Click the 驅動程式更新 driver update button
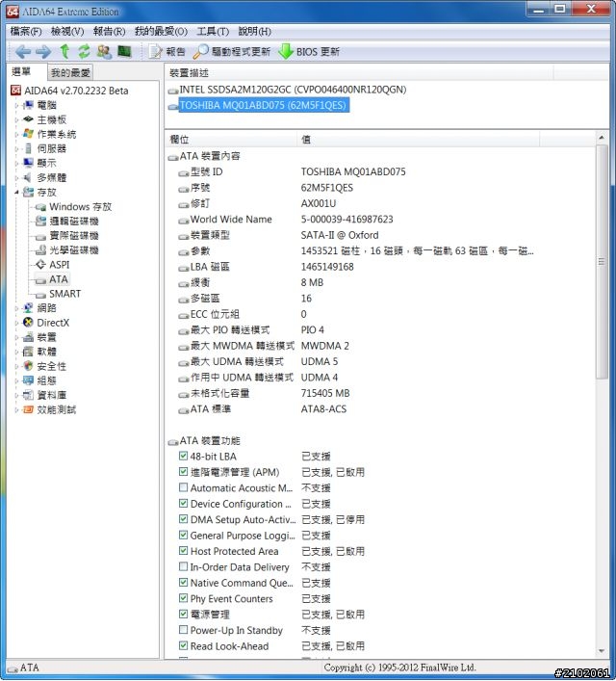 (x=232, y=52)
